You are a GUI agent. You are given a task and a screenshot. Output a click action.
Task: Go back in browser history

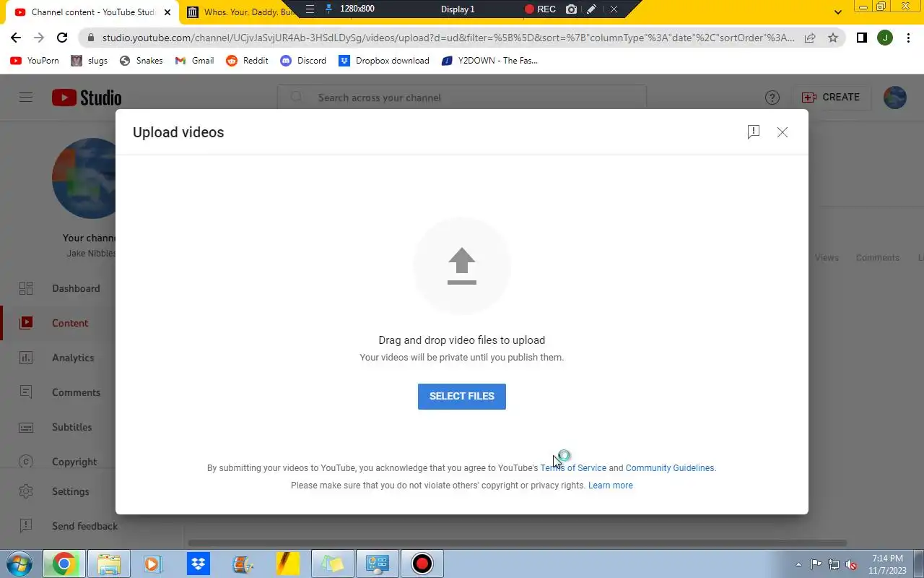[x=16, y=38]
